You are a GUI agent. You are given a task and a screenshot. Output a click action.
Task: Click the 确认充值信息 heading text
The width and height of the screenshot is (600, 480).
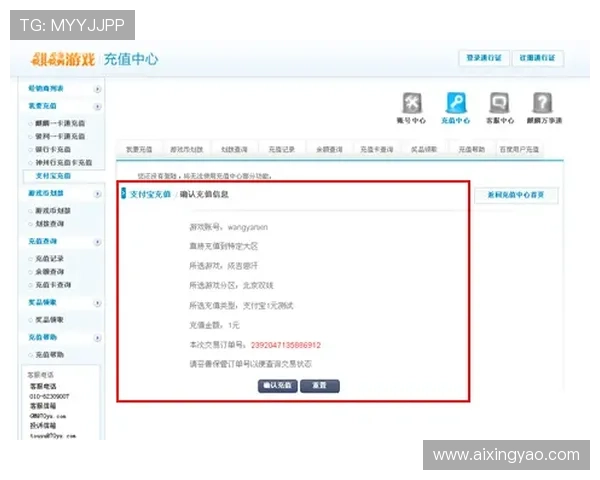tap(204, 194)
